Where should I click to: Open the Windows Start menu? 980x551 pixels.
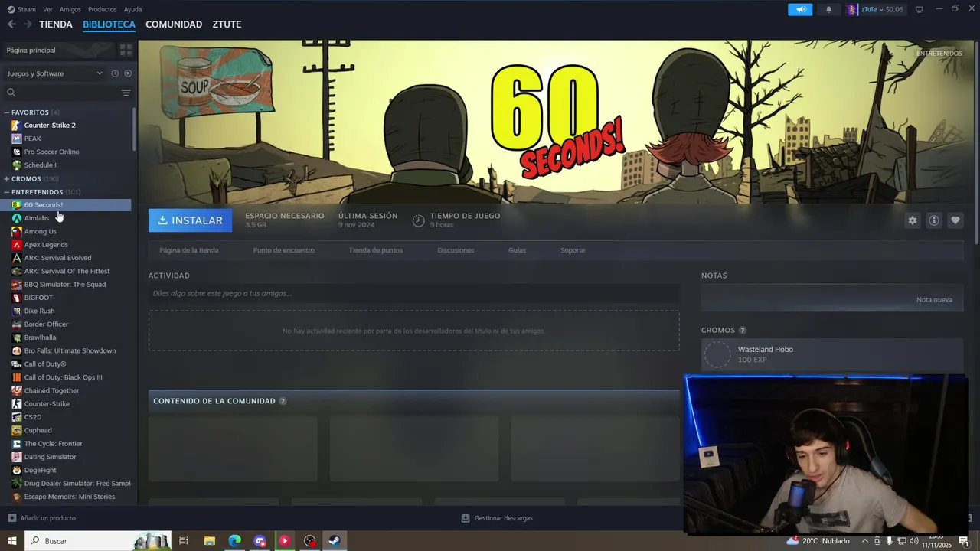[11, 541]
